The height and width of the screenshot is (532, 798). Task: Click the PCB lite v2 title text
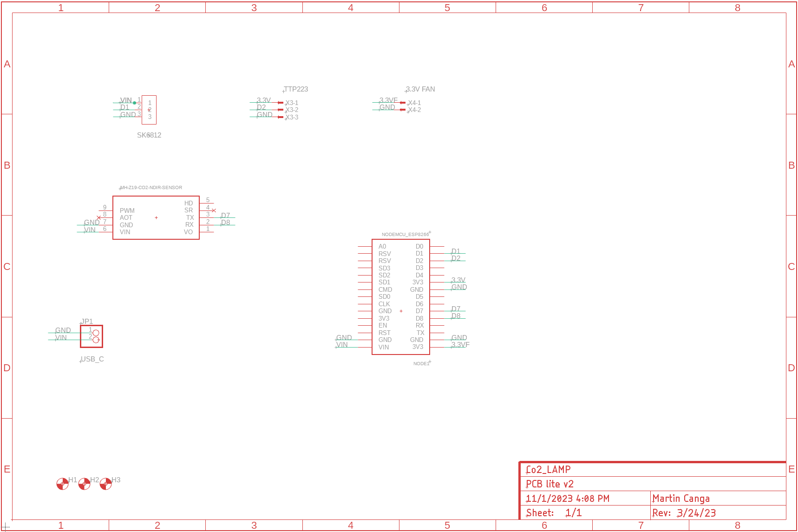[x=549, y=484]
